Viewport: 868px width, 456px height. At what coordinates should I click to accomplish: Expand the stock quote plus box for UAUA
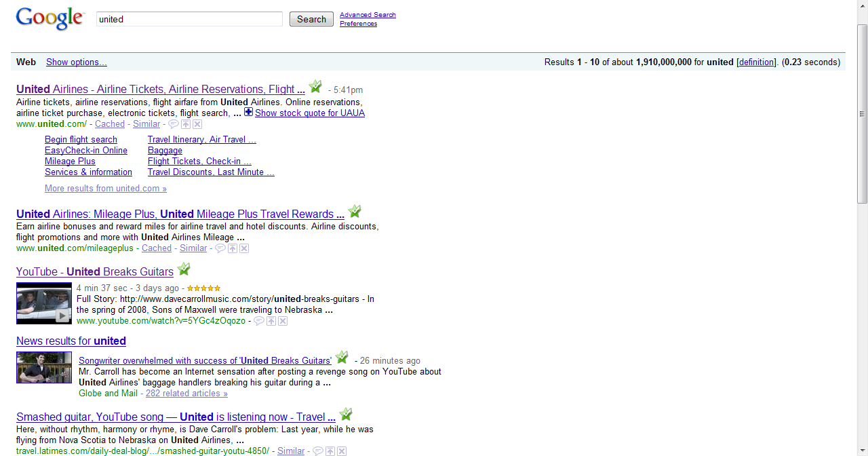tap(248, 113)
